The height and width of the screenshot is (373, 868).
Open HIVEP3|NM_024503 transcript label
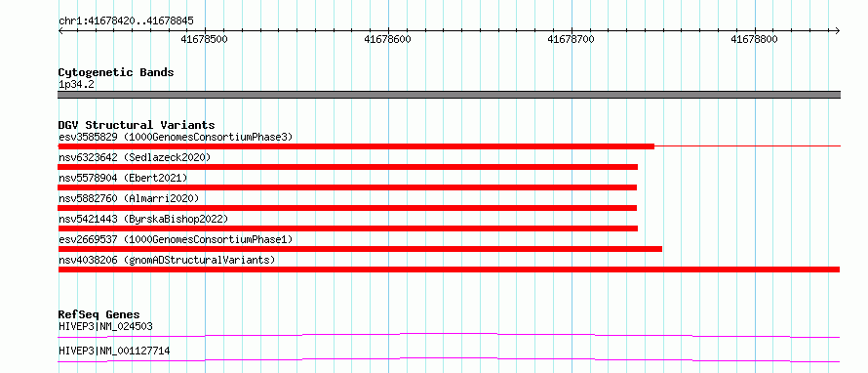point(105,327)
